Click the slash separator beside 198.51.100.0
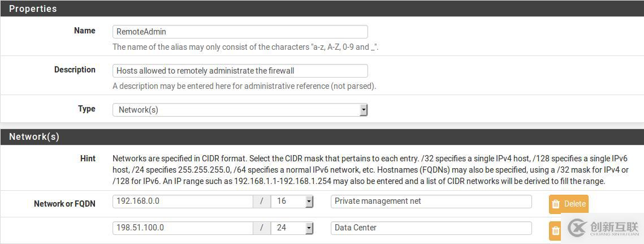The height and width of the screenshot is (244, 644). [262, 228]
